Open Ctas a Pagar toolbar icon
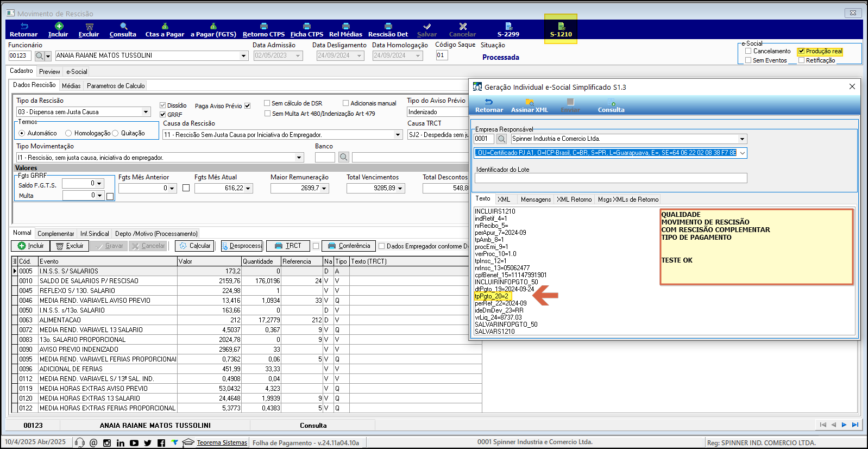 (165, 30)
